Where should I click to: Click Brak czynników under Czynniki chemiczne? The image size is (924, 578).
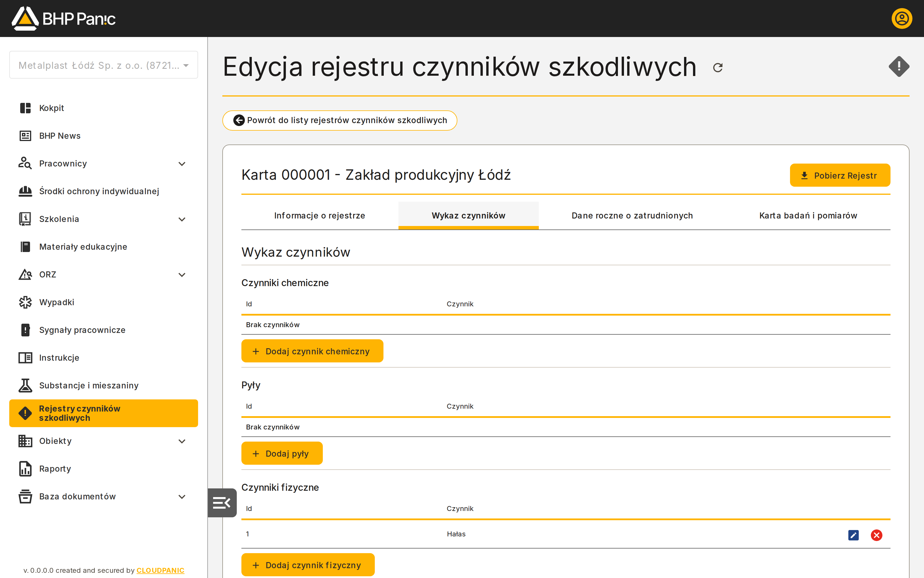click(273, 325)
